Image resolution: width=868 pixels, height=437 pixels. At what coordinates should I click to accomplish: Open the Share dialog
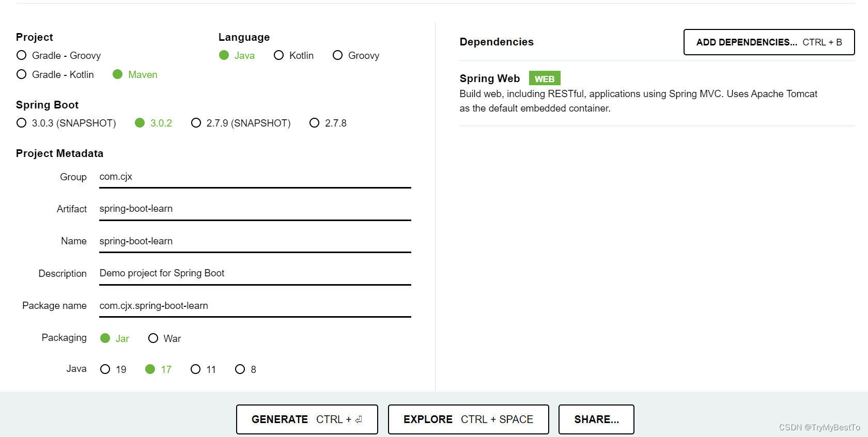(596, 419)
